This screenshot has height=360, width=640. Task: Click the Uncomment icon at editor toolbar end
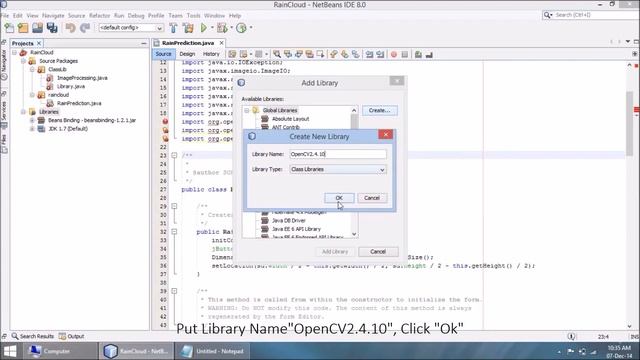tap(429, 54)
